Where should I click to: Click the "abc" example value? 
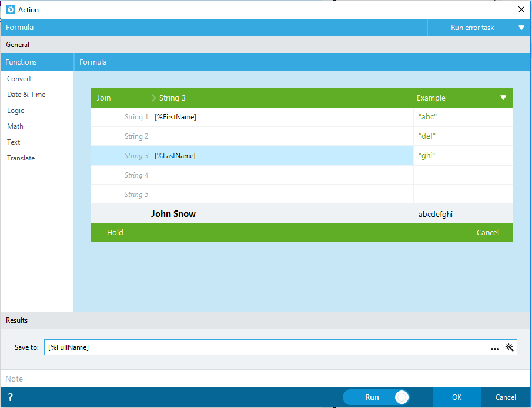click(x=427, y=117)
